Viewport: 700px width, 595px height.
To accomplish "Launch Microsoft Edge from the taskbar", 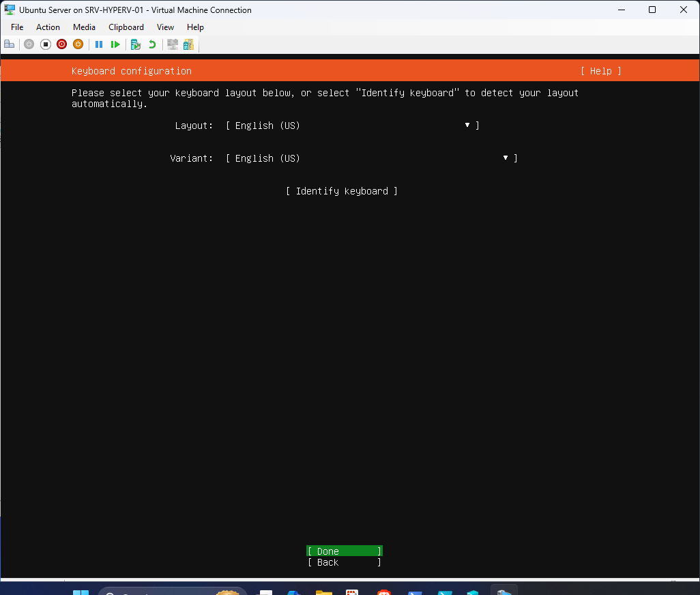I will (293, 590).
